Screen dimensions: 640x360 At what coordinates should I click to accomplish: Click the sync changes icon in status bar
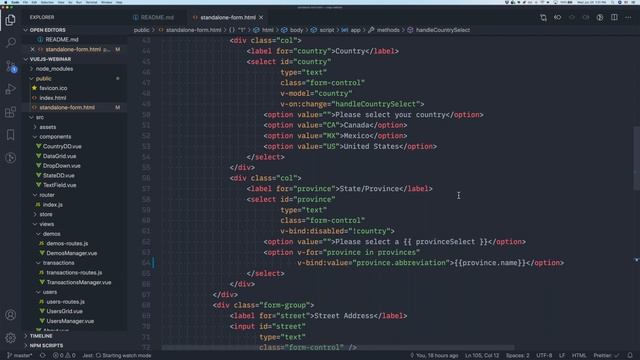tap(42, 356)
